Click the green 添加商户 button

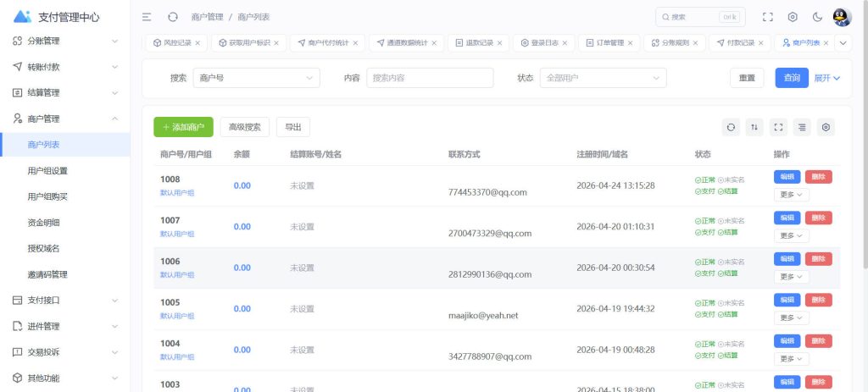pos(183,127)
